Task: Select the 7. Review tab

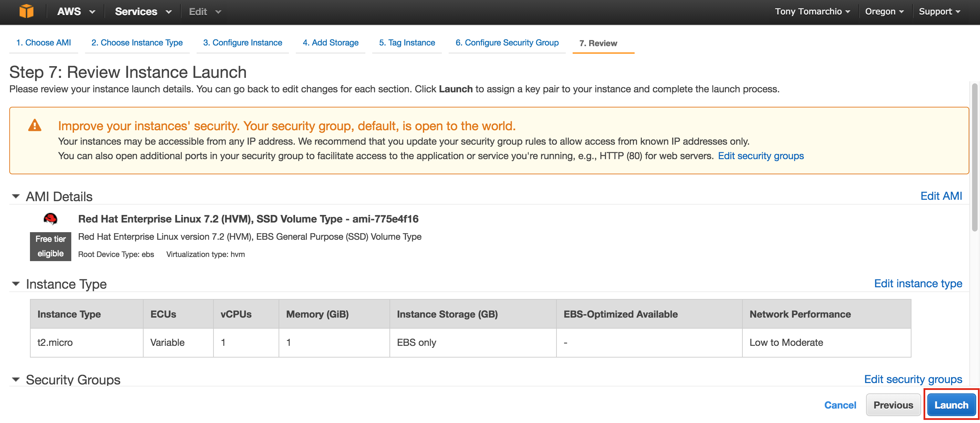Action: coord(598,43)
